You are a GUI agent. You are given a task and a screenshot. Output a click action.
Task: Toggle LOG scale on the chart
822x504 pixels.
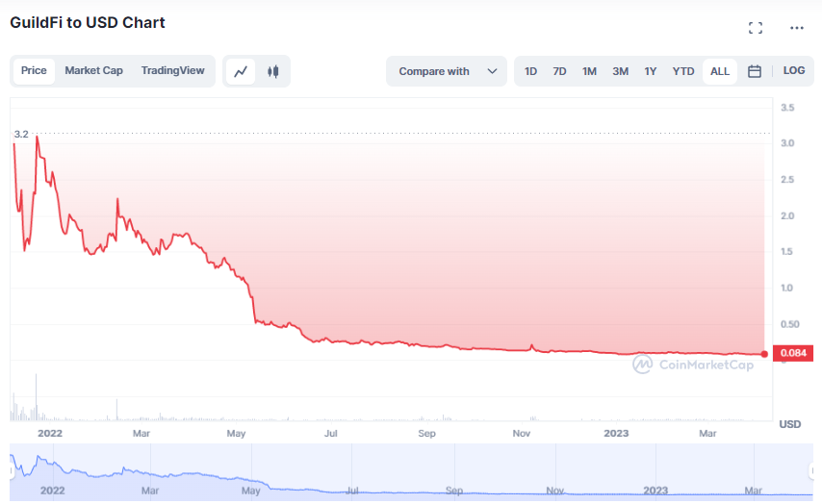pyautogui.click(x=794, y=71)
